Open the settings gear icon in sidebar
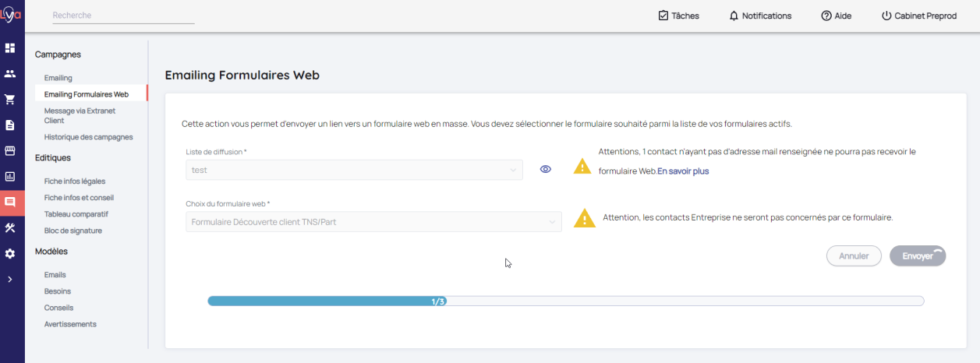The height and width of the screenshot is (363, 980). (x=10, y=253)
